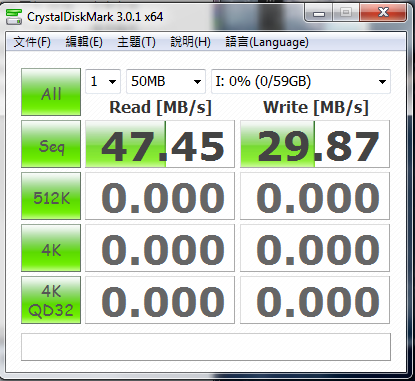Open the 編輯(E) menu
Image resolution: width=415 pixels, height=381 pixels.
point(84,42)
